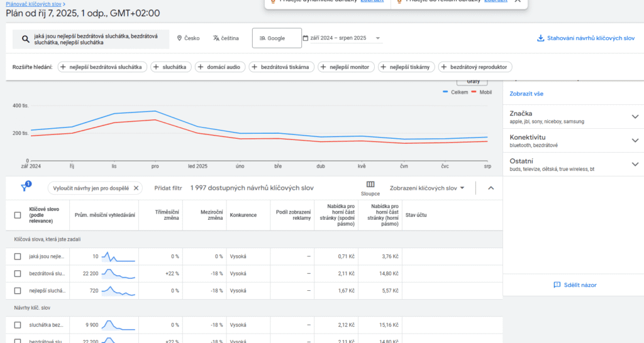
Task: Check the 'jaká jsou nejle...' row checkbox
Action: 18,256
